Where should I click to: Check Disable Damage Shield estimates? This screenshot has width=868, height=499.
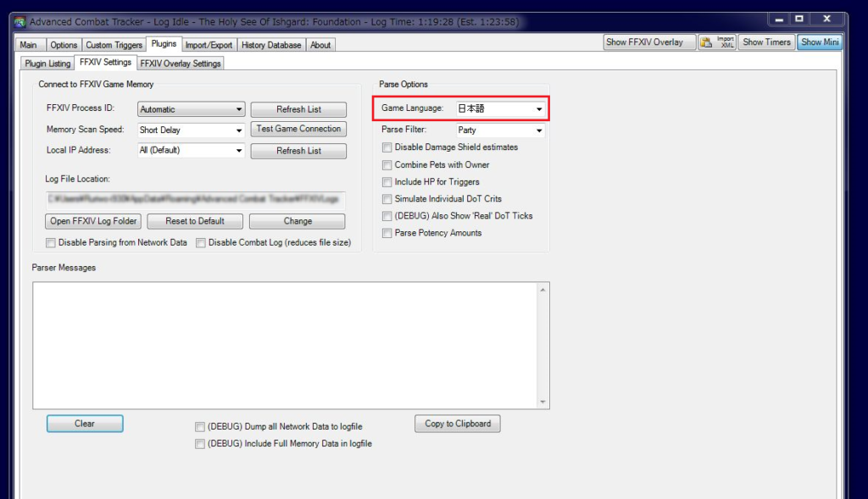coord(387,147)
